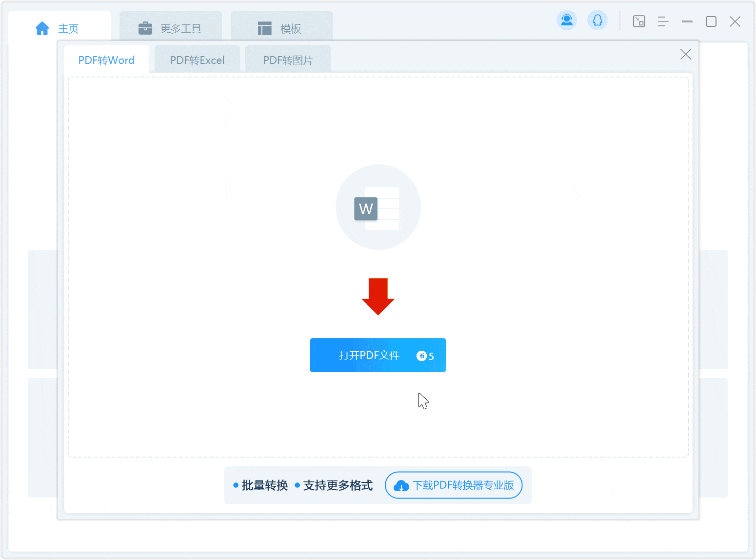
Task: Switch to the PDF转Excel tab
Action: point(197,59)
